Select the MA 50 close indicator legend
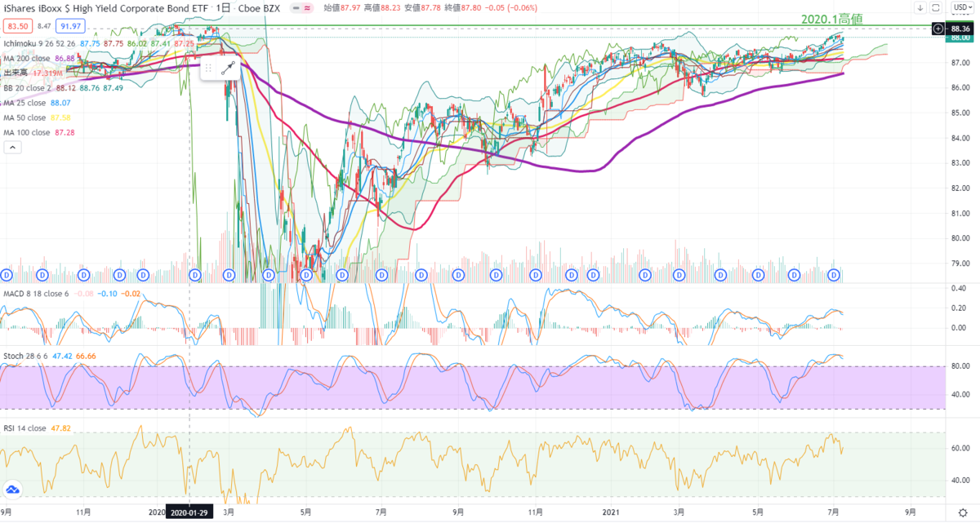Image resolution: width=980 pixels, height=523 pixels. click(x=24, y=117)
